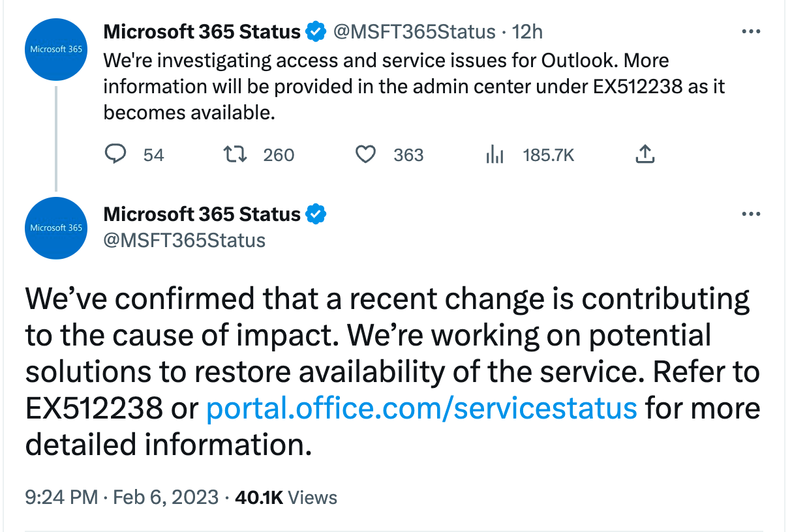Screen dimensions: 792x532
Task: Reply to the Outlook investigation tweet
Action: (x=115, y=155)
